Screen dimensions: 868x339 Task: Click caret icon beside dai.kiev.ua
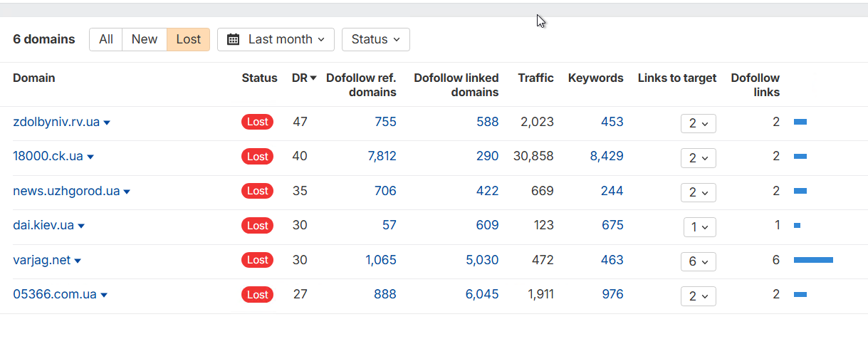pos(81,226)
